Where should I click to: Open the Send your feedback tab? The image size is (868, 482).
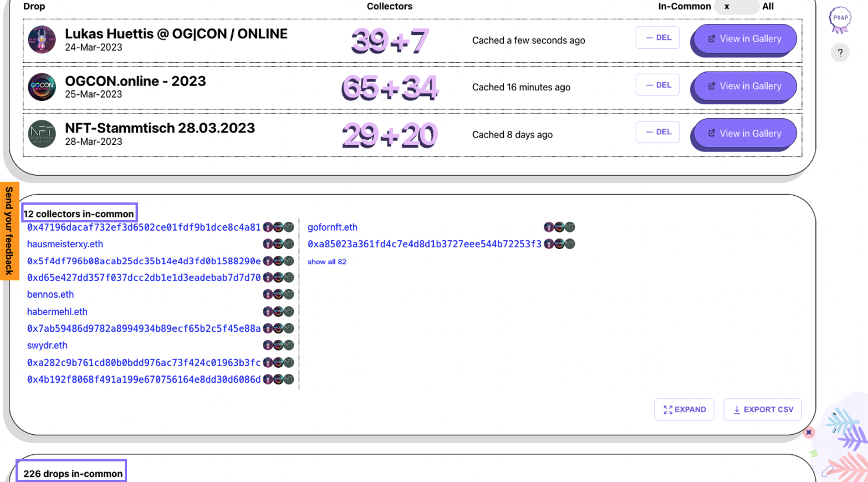9,231
